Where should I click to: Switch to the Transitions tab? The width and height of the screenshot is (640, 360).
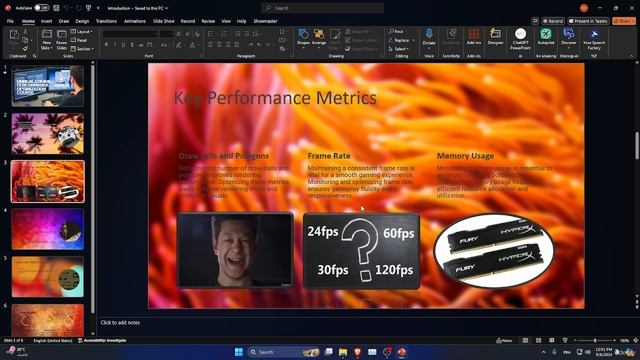point(106,21)
